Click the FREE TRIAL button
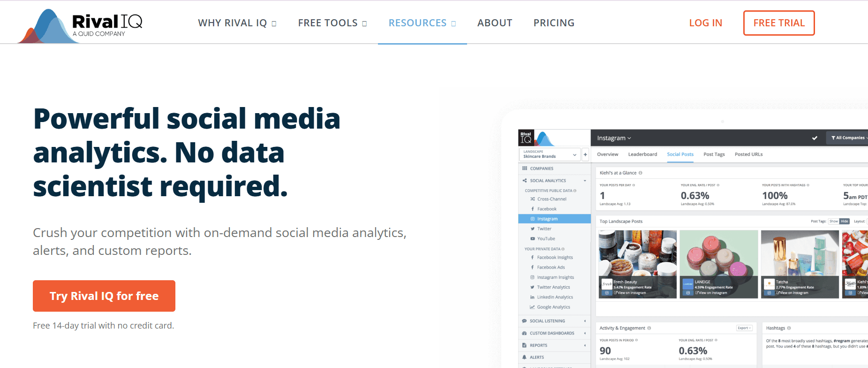868x368 pixels. [x=779, y=23]
